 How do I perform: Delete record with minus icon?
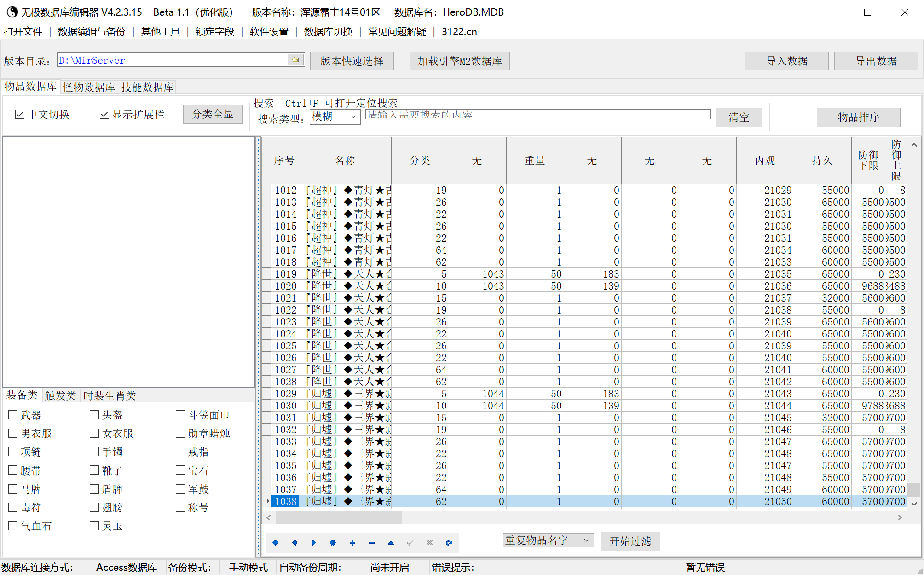point(372,543)
